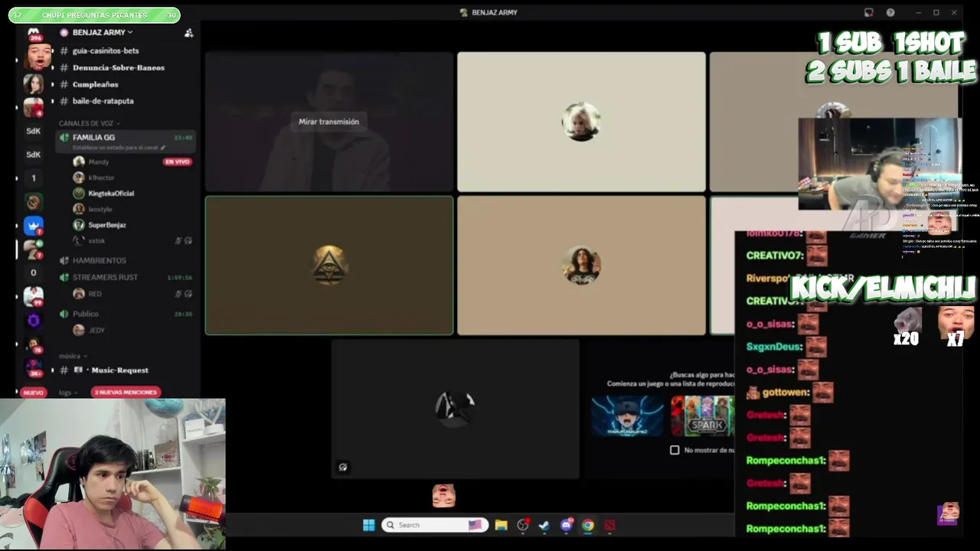Collapse the música category
The height and width of the screenshot is (551, 980).
pyautogui.click(x=73, y=356)
